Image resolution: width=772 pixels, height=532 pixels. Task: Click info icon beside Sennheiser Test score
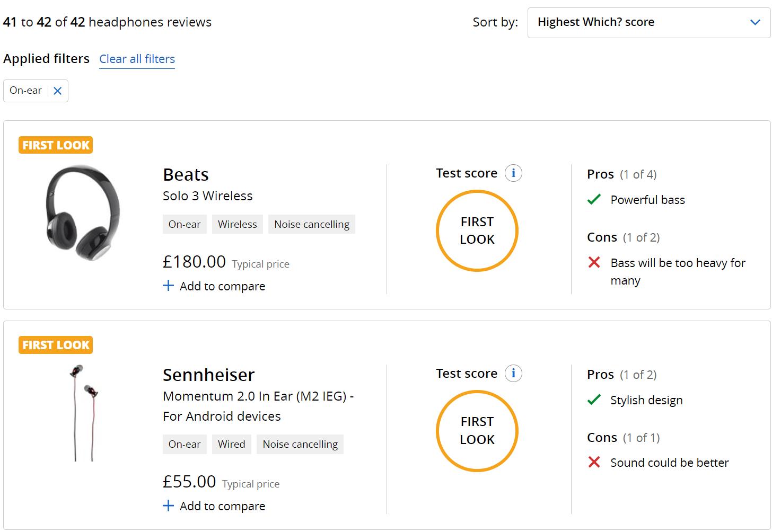513,374
